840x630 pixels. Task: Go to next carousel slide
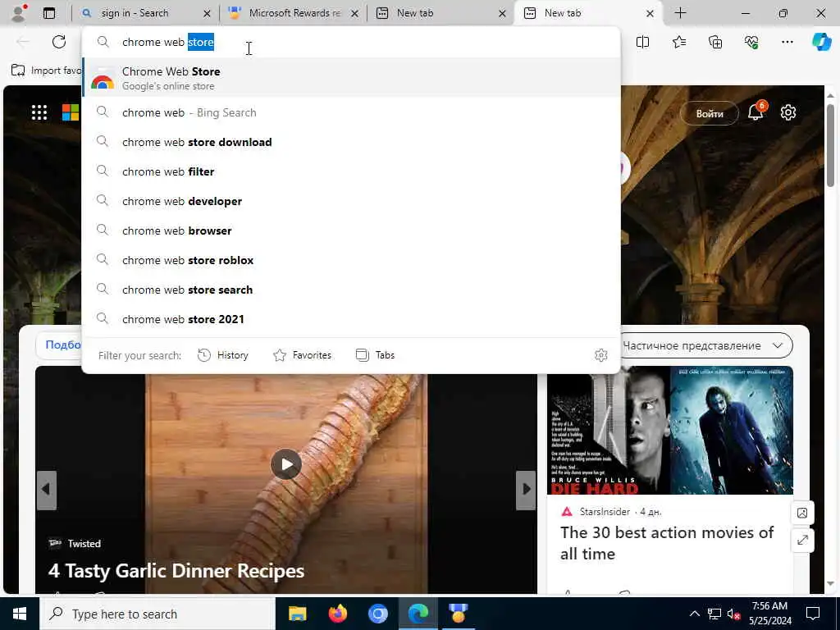click(x=526, y=491)
